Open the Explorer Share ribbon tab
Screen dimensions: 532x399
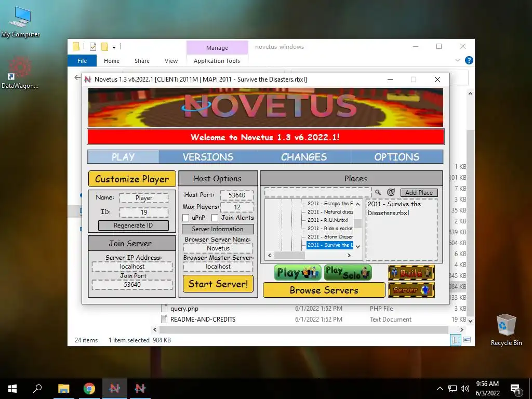point(142,61)
